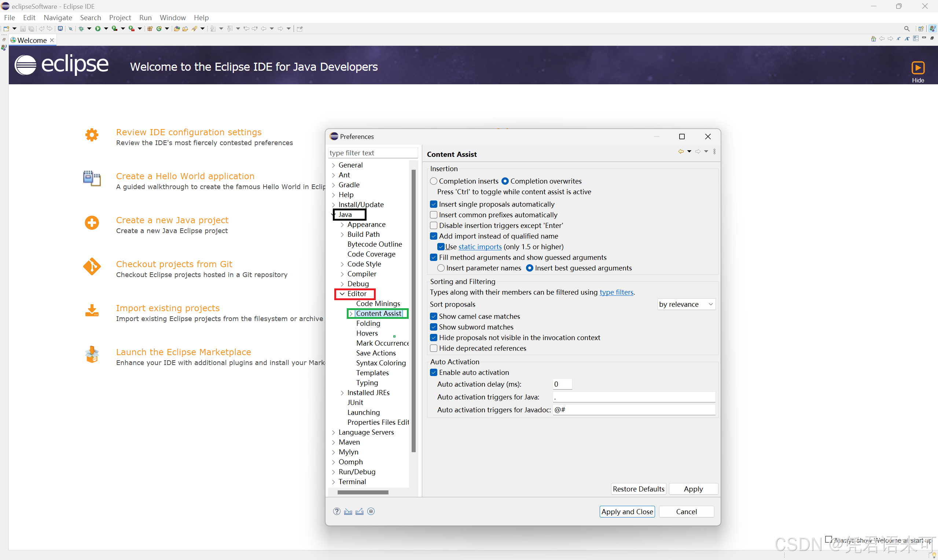Image resolution: width=938 pixels, height=560 pixels.
Task: Open the type filters link
Action: (x=617, y=292)
